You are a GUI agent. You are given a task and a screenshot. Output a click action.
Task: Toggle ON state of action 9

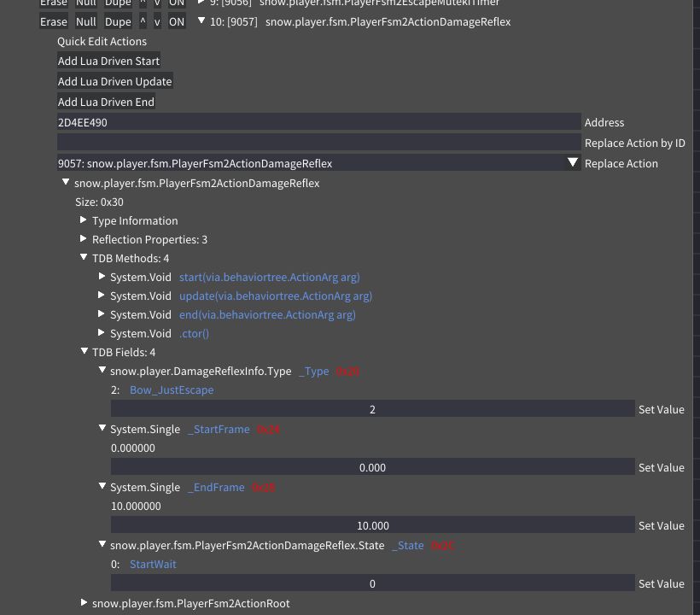[x=176, y=3]
